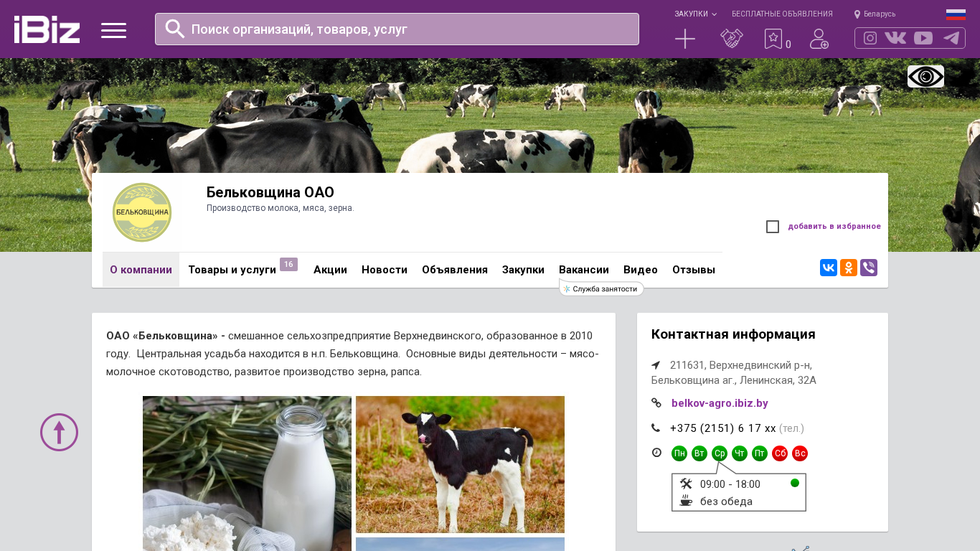Share the page via Viber
Viewport: 980px width, 551px height.
(x=869, y=268)
